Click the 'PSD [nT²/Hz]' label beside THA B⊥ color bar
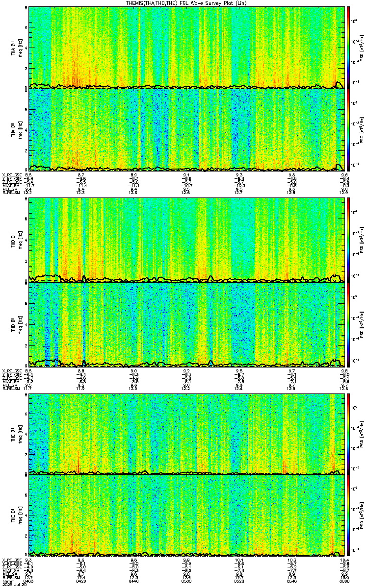This screenshot has height=588, width=368. point(362,48)
